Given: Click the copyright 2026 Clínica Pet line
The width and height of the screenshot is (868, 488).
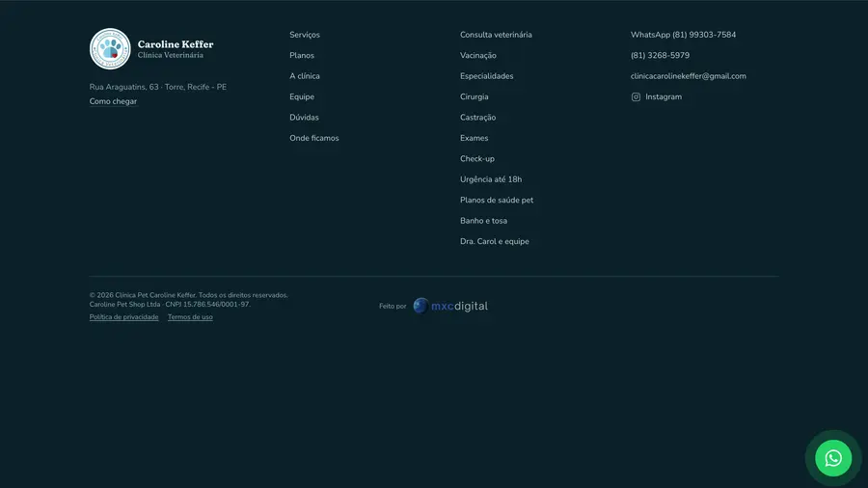Looking at the screenshot, I should pos(189,295).
